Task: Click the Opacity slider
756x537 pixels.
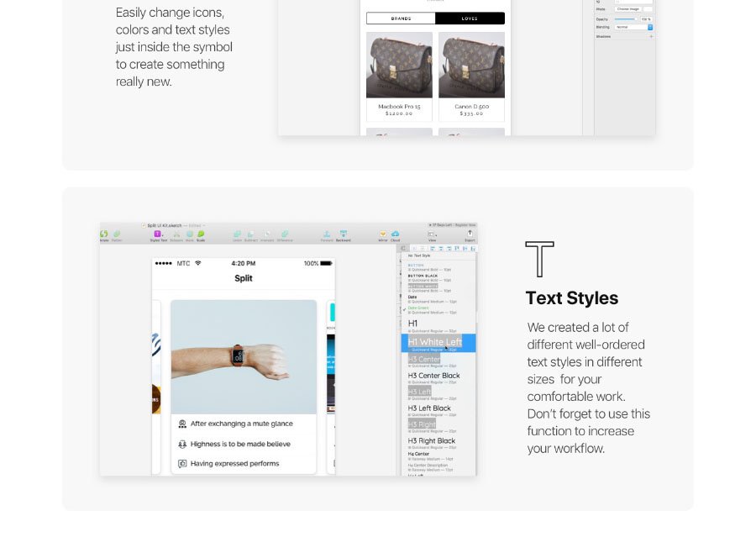Action: 625,18
